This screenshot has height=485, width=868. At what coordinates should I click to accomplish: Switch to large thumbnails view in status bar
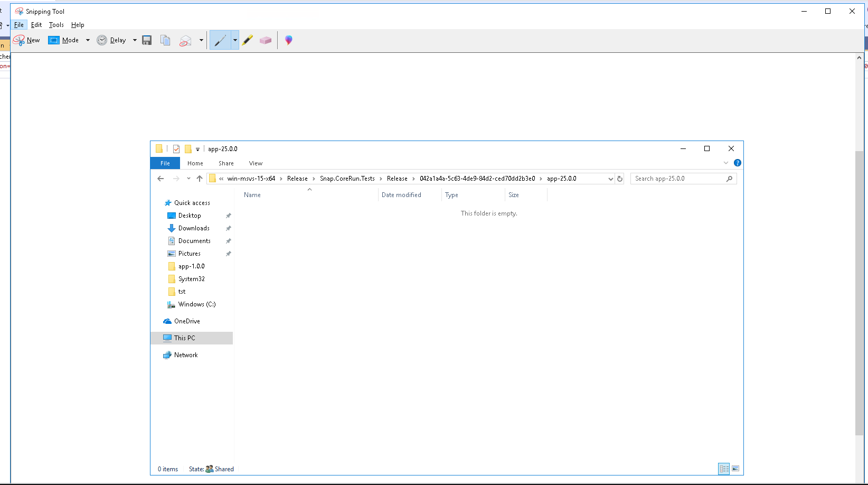pos(735,469)
